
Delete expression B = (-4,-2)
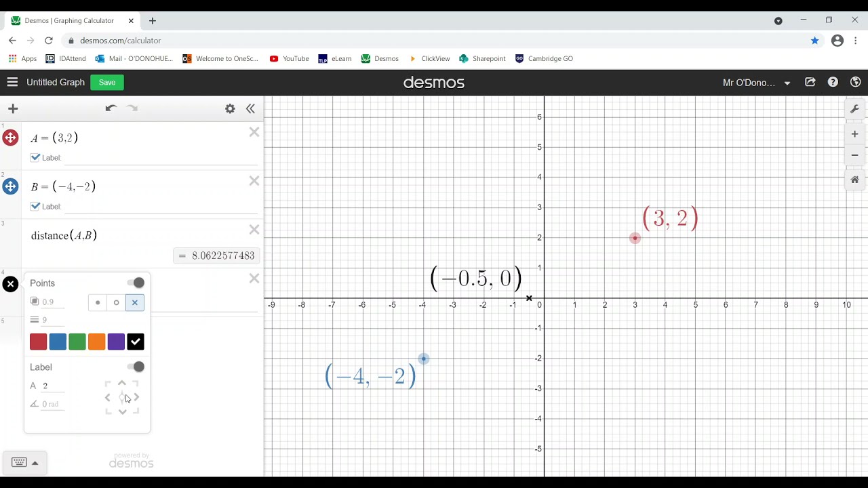point(254,181)
